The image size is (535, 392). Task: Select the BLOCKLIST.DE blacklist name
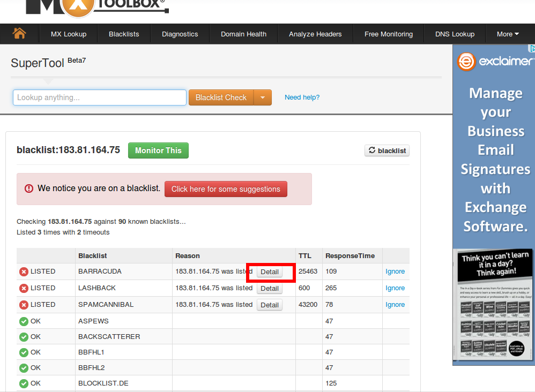click(103, 383)
